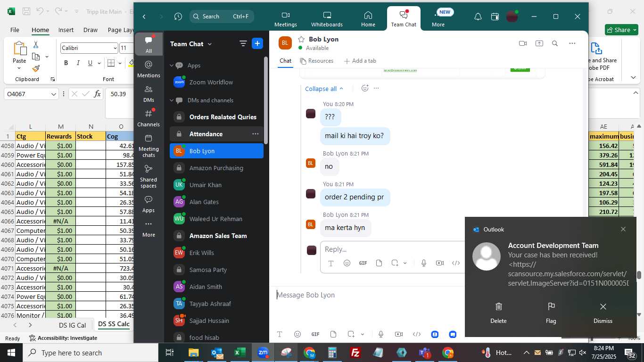
Task: Insert code snippet in main message box
Action: coord(417,334)
